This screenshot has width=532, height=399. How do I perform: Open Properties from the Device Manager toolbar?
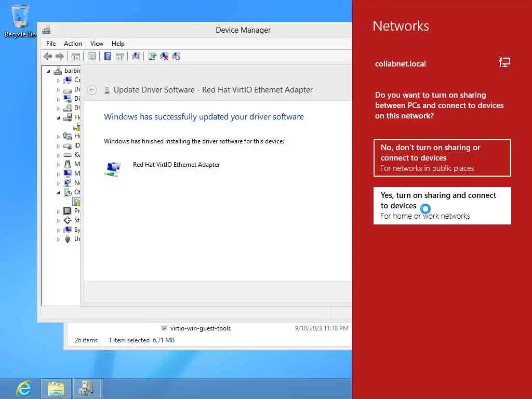point(91,56)
